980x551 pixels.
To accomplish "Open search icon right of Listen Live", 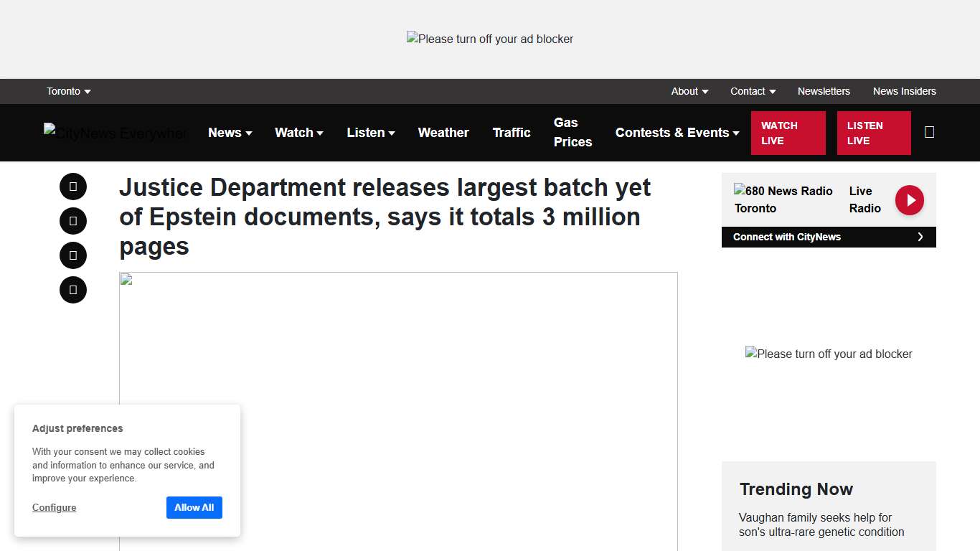I will click(929, 132).
